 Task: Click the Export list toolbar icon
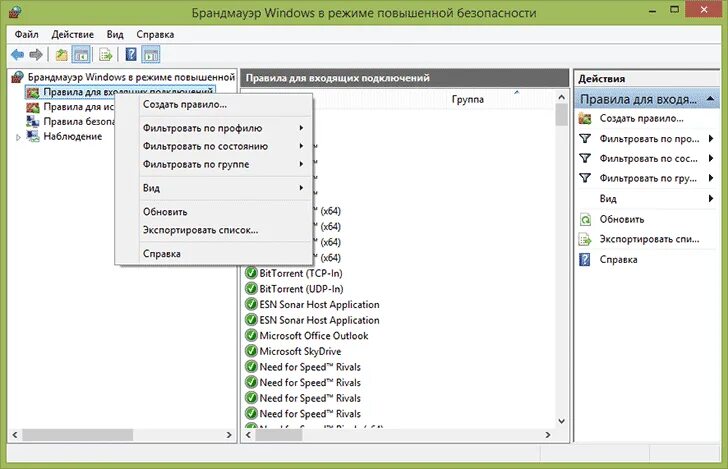click(x=105, y=55)
